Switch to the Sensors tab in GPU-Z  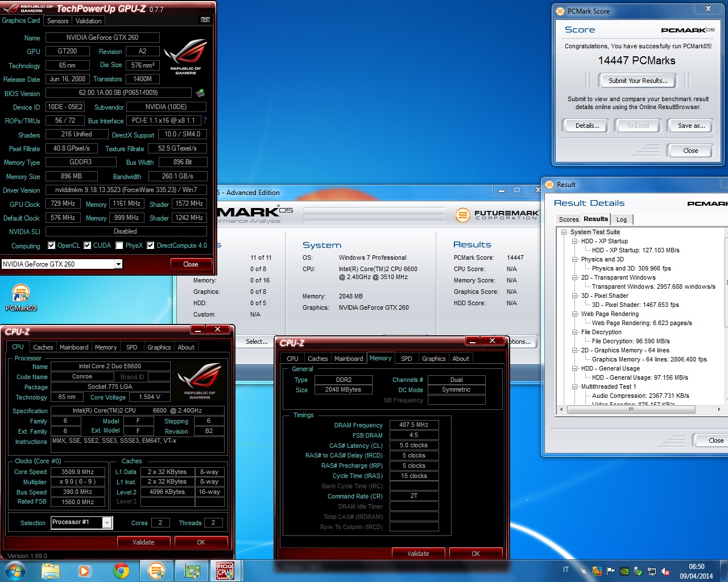coord(57,20)
